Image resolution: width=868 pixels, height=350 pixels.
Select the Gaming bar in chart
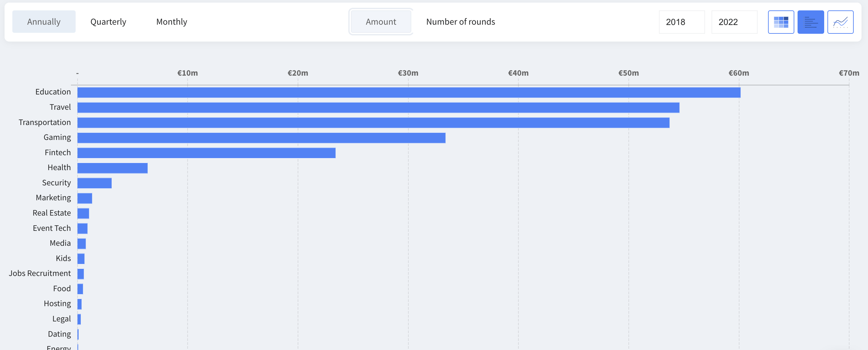(x=261, y=138)
